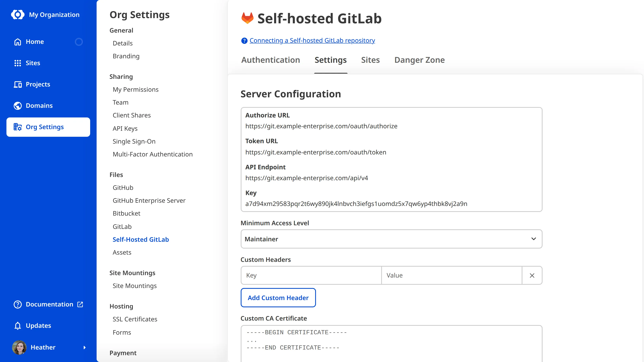Viewport: 644px width, 362px height.
Task: Go to the Danger Zone tab
Action: [x=419, y=60]
